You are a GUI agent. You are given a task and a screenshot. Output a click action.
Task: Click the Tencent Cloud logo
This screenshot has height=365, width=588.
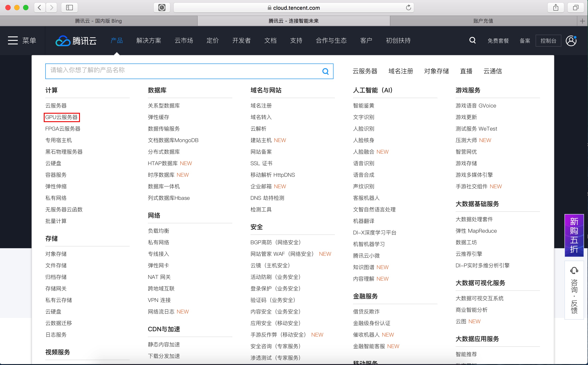(76, 41)
